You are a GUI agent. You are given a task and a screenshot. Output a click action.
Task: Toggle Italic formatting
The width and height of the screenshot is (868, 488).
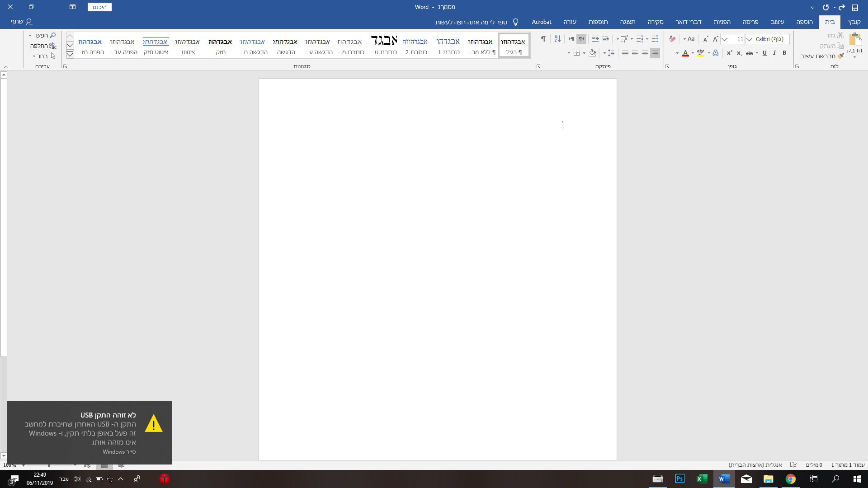pos(774,53)
